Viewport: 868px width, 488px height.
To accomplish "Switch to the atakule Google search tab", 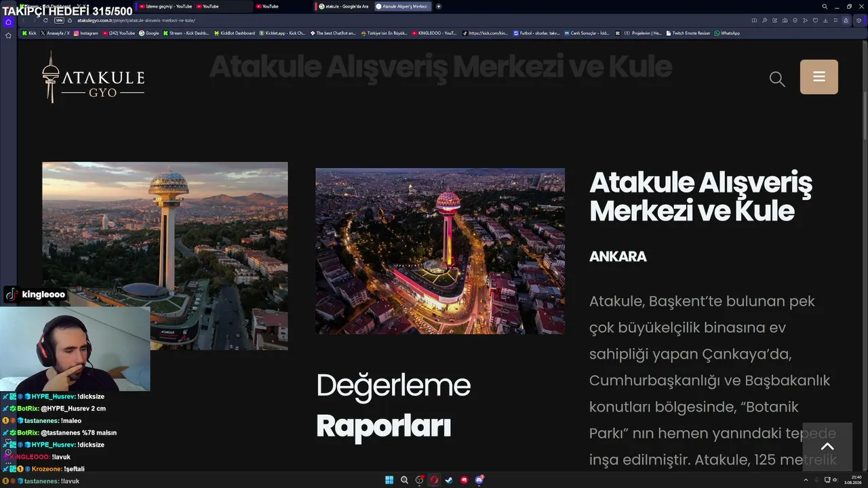I will tap(344, 6).
